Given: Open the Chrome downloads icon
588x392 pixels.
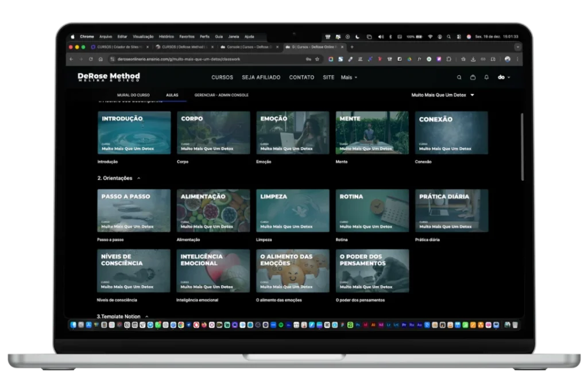Looking at the screenshot, I should [473, 59].
